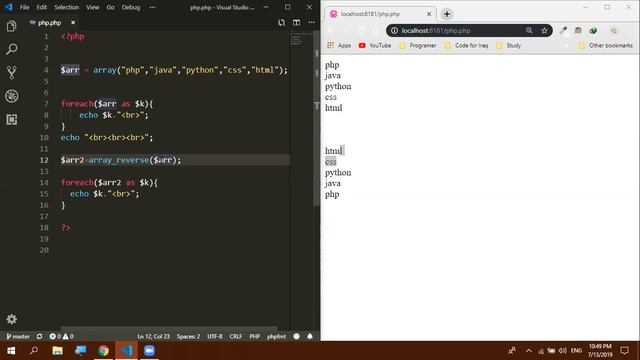
Task: Click Ln 12, Col 23 in status bar
Action: point(153,336)
